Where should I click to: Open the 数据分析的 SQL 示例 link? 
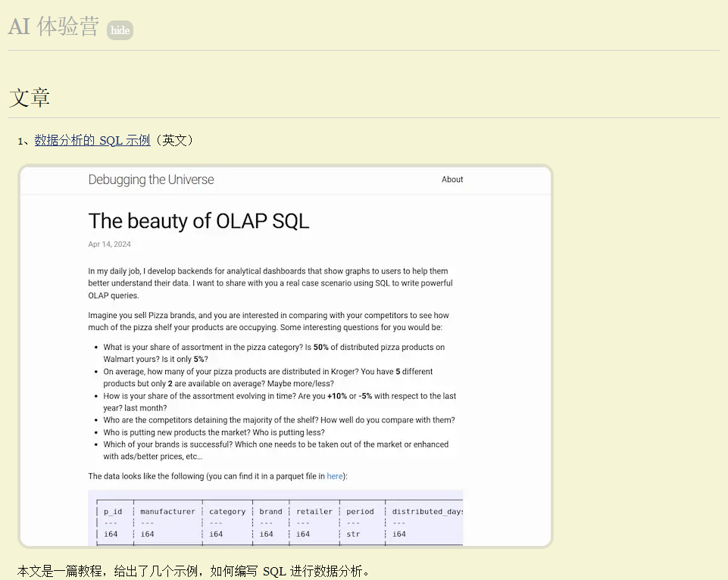(x=92, y=140)
